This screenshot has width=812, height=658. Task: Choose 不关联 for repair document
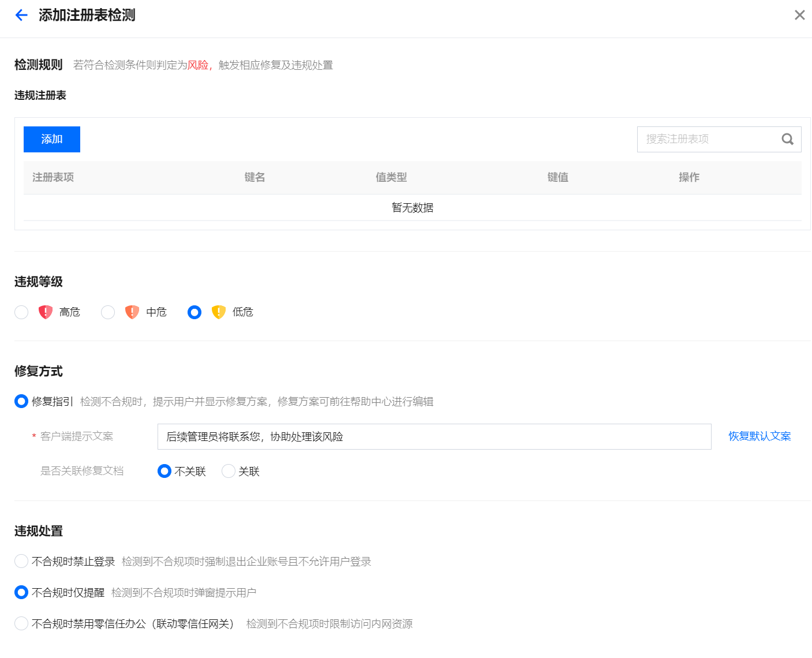[x=164, y=472]
